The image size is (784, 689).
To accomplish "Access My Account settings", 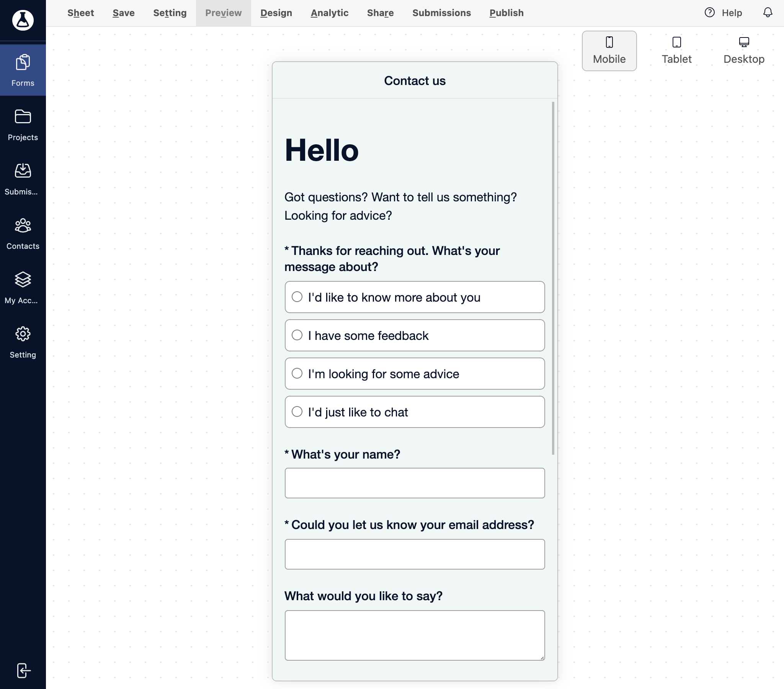I will (23, 287).
